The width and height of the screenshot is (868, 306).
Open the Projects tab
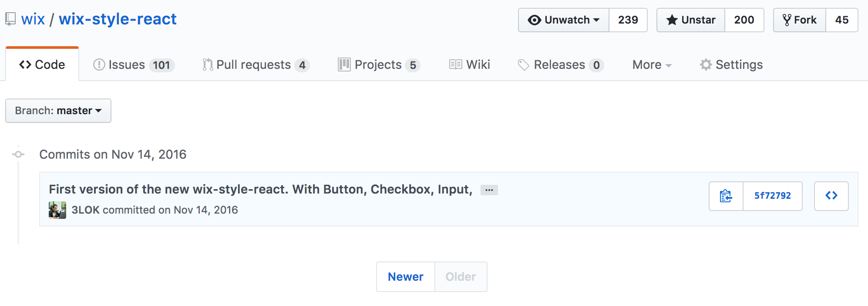[x=379, y=65]
